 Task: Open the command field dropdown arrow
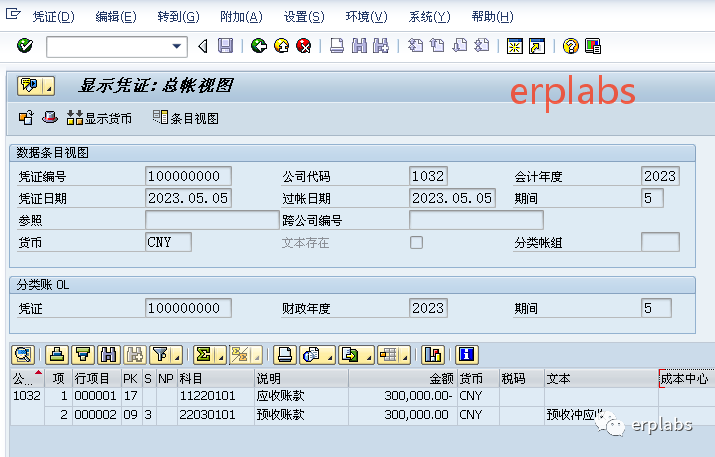pyautogui.click(x=176, y=47)
